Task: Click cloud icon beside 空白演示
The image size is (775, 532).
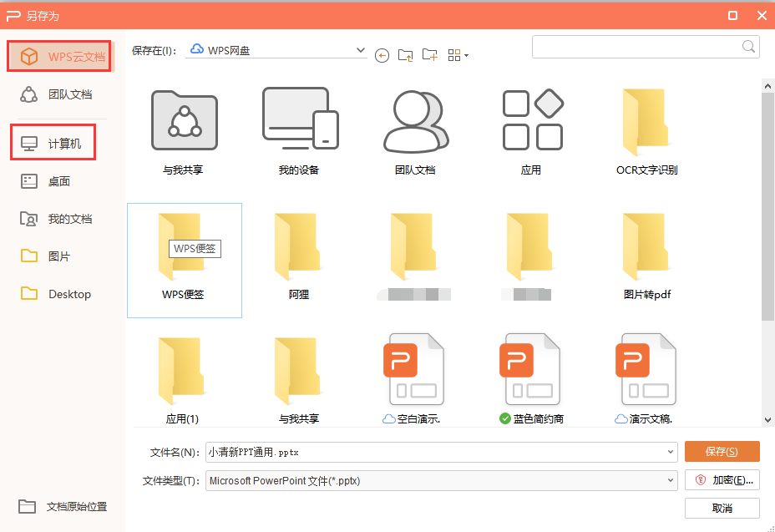Action: [388, 418]
